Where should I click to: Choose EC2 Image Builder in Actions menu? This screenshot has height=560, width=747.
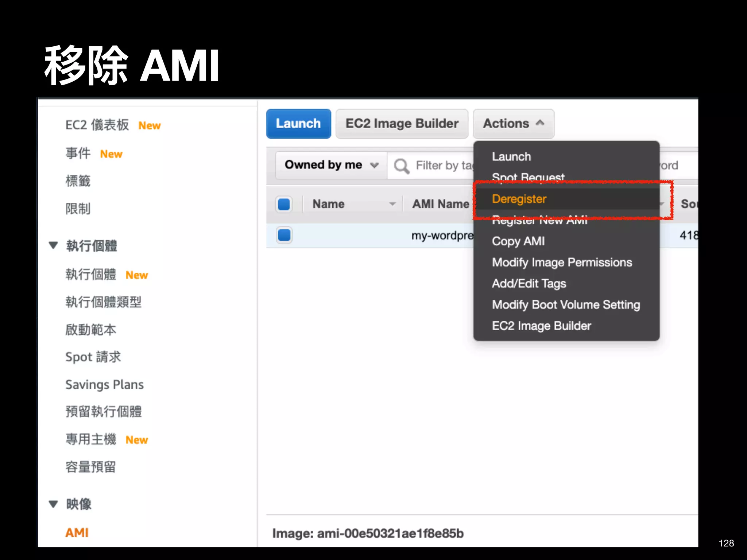click(541, 326)
